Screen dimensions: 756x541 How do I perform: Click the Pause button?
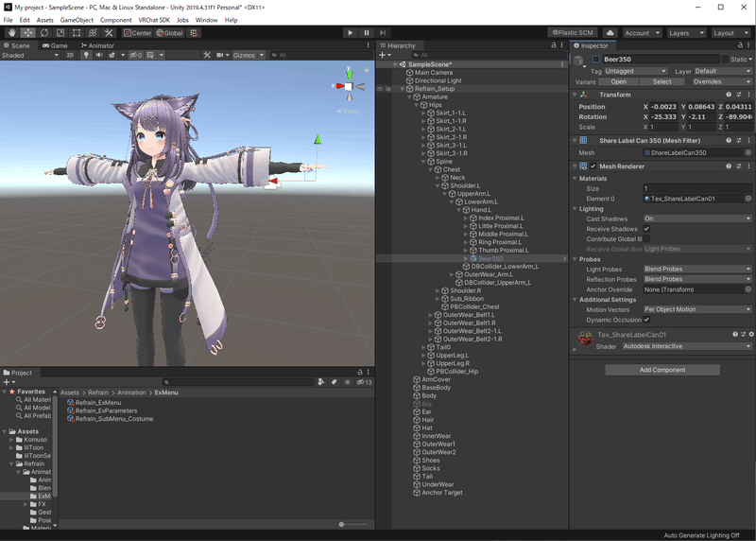[x=367, y=33]
